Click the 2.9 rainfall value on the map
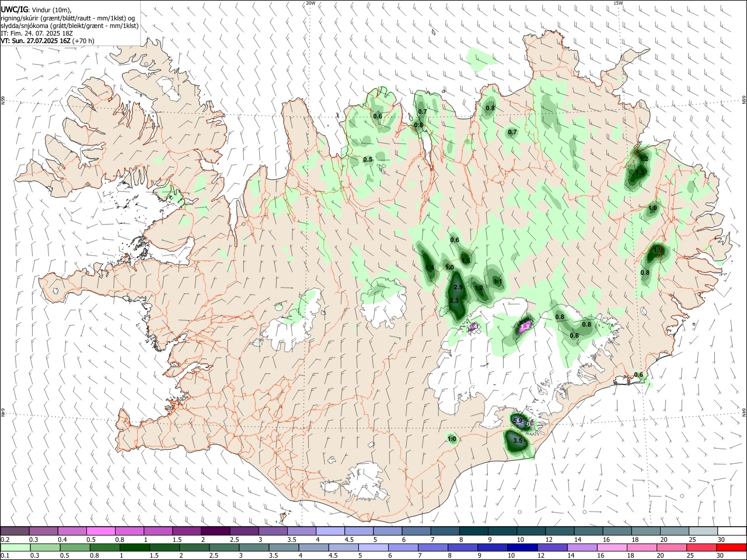Image resolution: width=747 pixels, height=560 pixels. pyautogui.click(x=458, y=288)
